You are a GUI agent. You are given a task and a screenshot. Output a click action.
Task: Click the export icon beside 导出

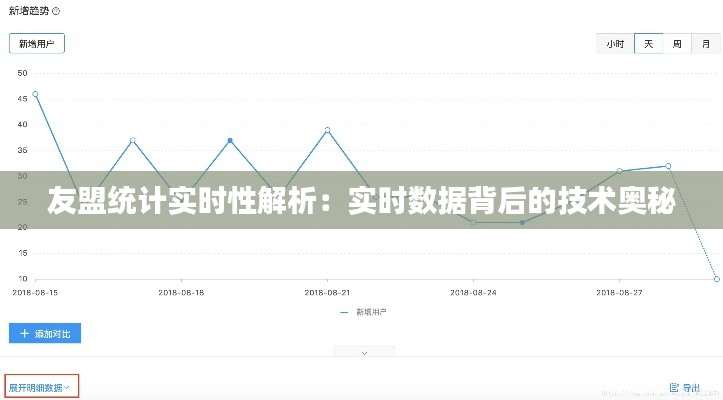click(674, 388)
